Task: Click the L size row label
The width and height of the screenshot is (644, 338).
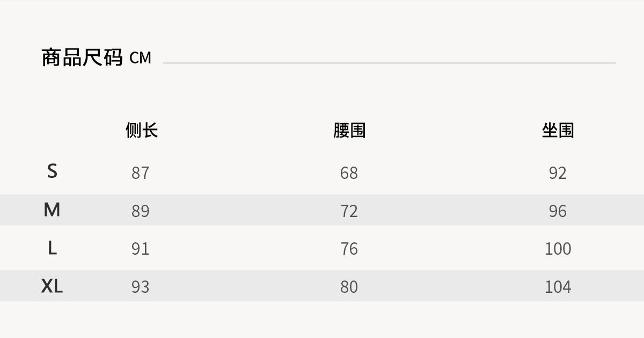Action: click(x=52, y=248)
